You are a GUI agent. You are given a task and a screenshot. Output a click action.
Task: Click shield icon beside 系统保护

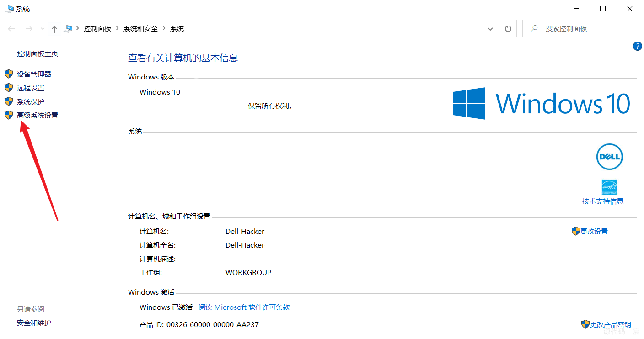pos(9,101)
